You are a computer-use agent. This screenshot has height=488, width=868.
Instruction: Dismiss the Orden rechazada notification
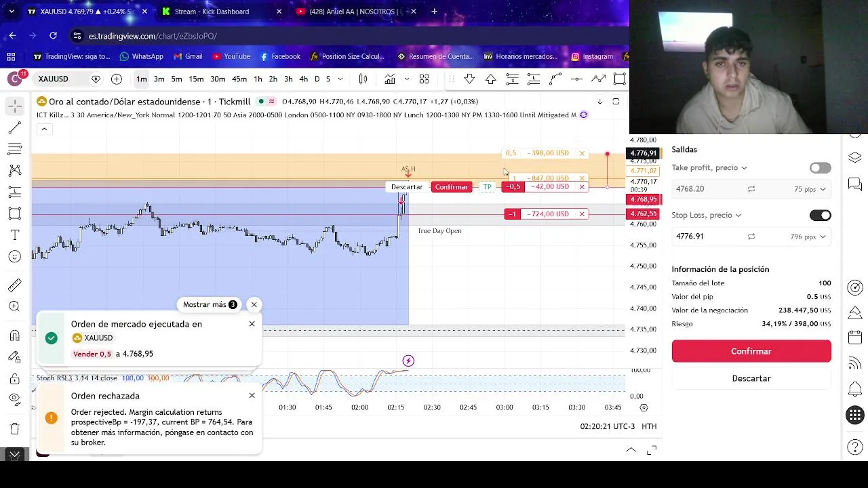252,396
